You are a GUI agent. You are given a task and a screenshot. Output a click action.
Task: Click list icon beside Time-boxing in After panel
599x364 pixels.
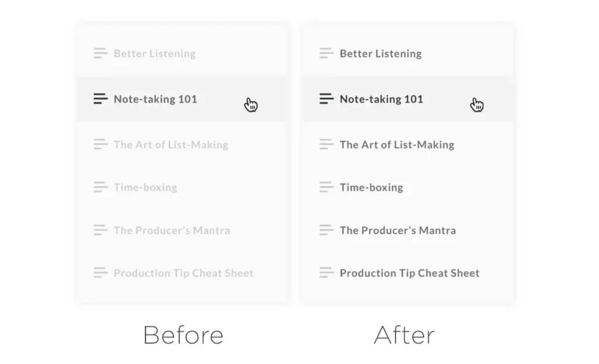click(326, 188)
